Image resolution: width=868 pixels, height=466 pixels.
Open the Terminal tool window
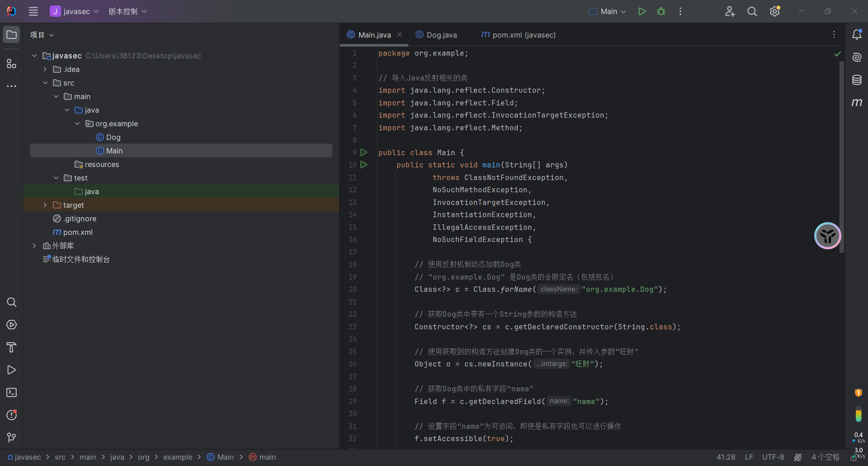click(x=11, y=392)
